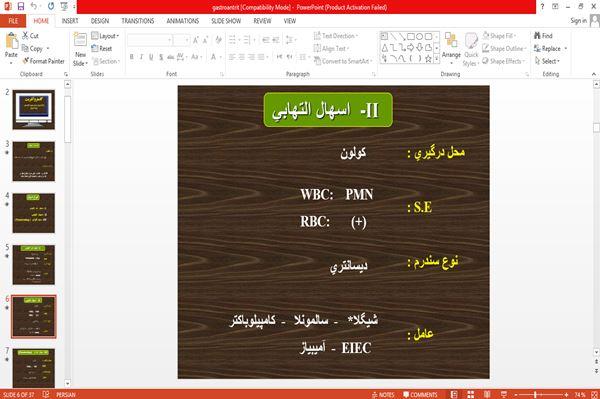Image resolution: width=600 pixels, height=399 pixels.
Task: Open the Align Text dropdown
Action: 331,49
